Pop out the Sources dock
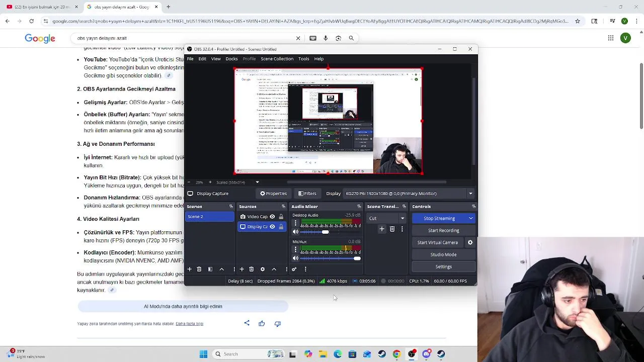 click(x=283, y=207)
